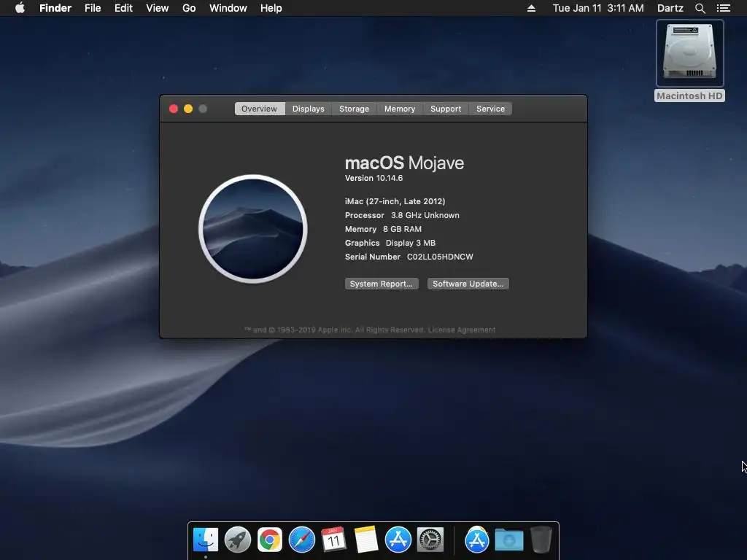Open Notification Center list icon
Screen dimensions: 747x560
pyautogui.click(x=724, y=8)
